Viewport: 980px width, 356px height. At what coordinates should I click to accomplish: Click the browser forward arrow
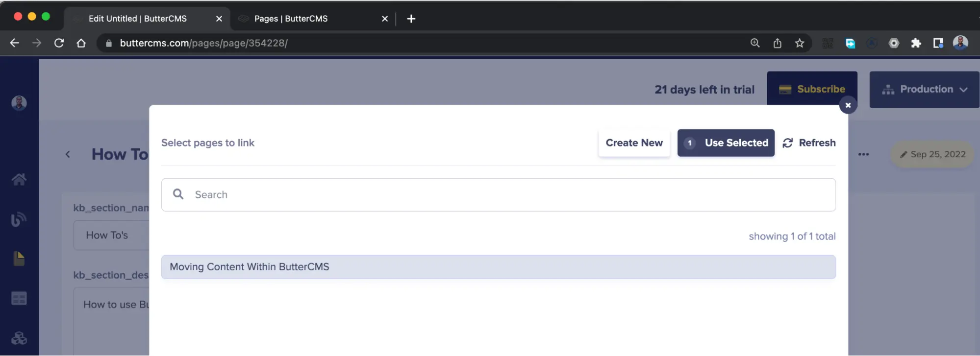[x=37, y=43]
